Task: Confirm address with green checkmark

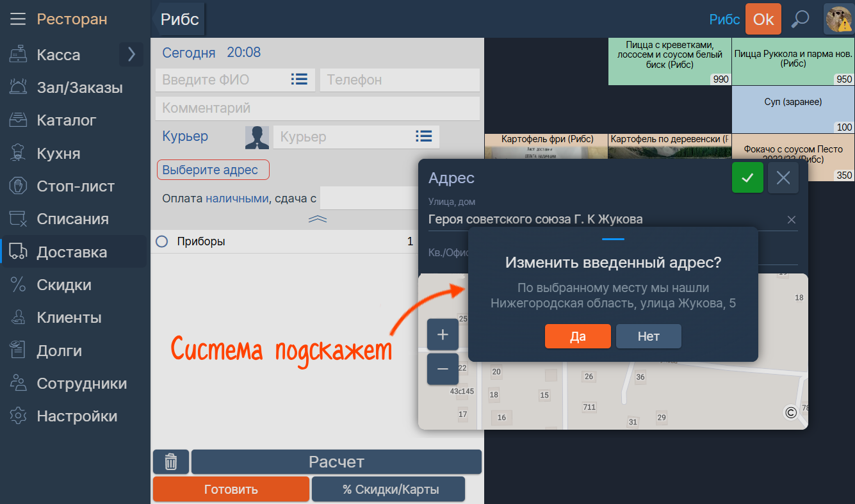Action: [747, 178]
